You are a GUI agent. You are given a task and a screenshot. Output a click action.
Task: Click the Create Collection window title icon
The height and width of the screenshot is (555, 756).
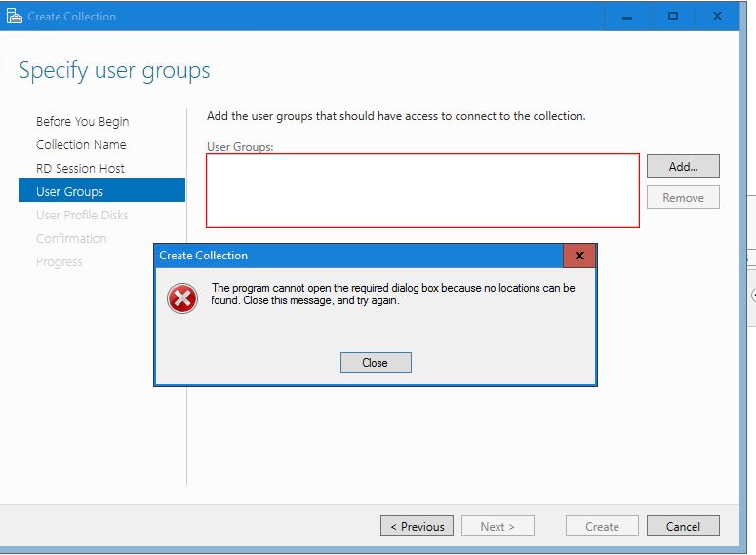click(x=14, y=16)
